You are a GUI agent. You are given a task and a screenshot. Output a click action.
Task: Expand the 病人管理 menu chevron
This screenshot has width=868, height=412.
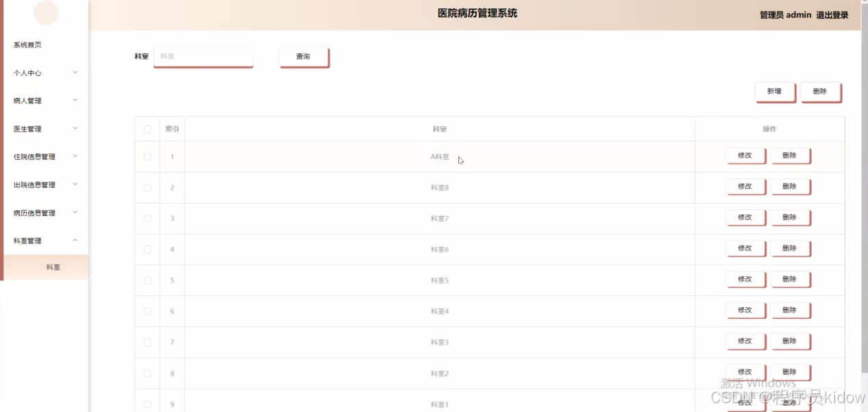click(x=75, y=100)
